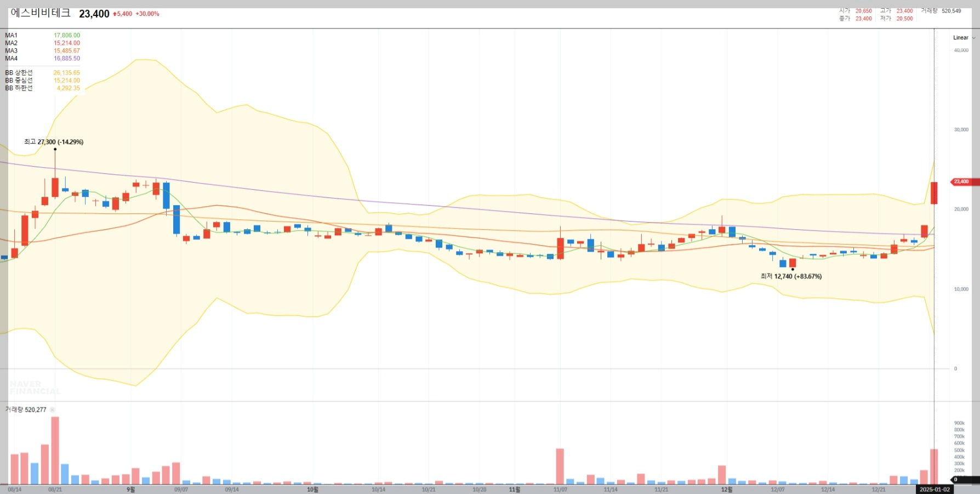The width and height of the screenshot is (980, 494).
Task: Click the 최고 27,300 high price annotation
Action: point(54,142)
